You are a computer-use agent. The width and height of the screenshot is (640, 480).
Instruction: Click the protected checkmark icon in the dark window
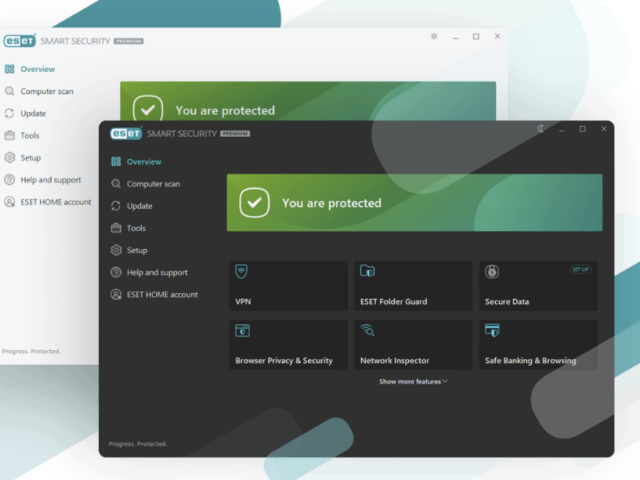click(x=254, y=202)
